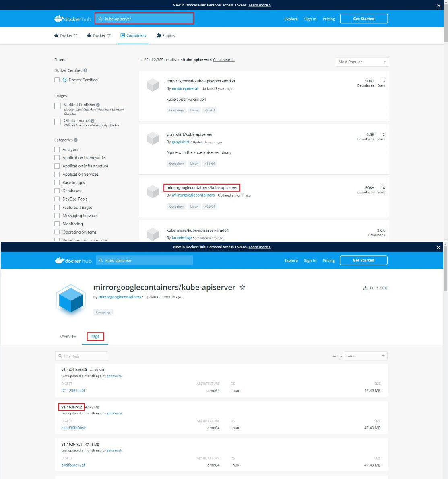Open the kubeimage publisher link
448x479 pixels.
(x=182, y=238)
